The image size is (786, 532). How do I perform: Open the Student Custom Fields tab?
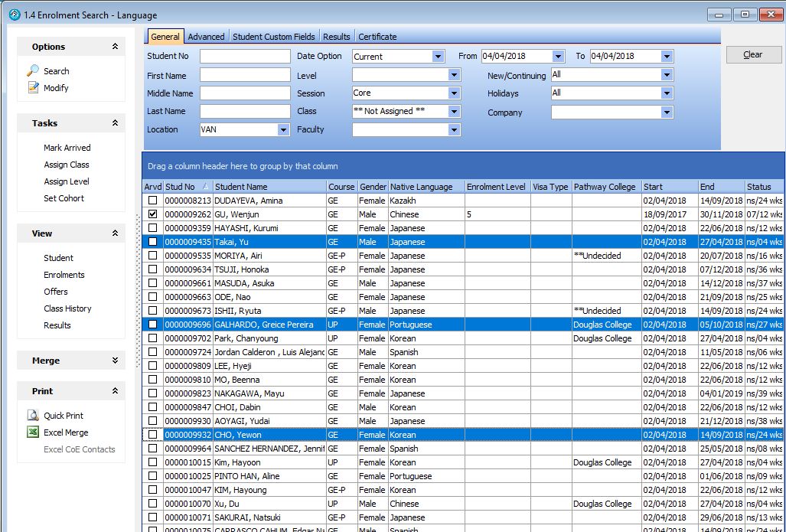[273, 37]
